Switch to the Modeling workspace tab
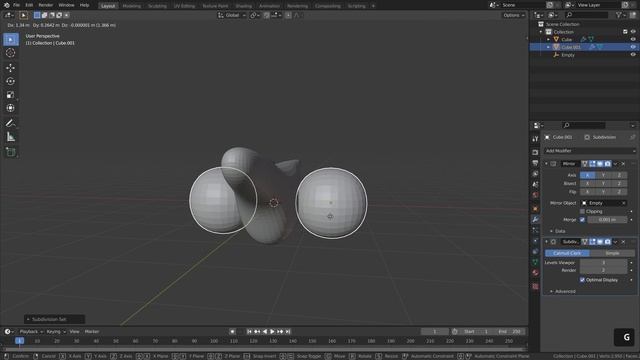 tap(131, 6)
